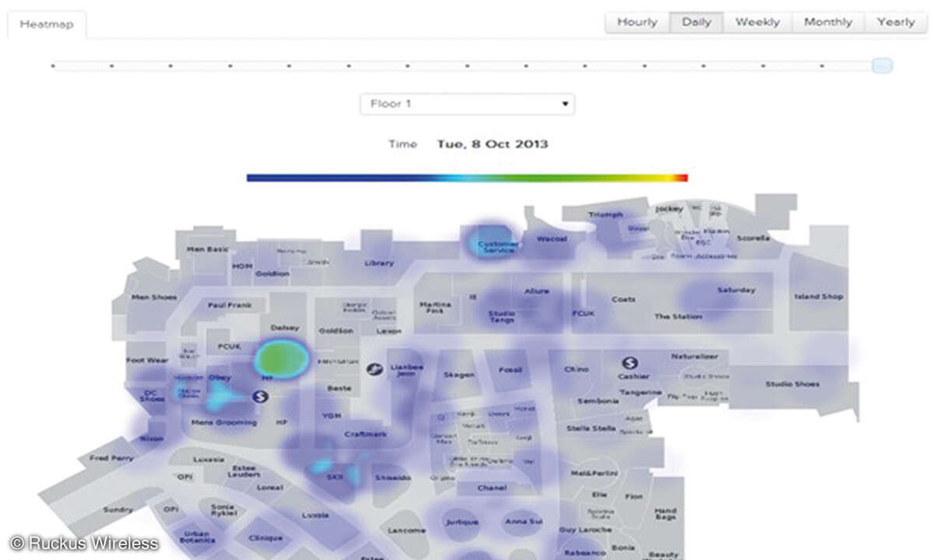Open the Floor 1 dropdown
This screenshot has height=560, width=933.
tap(467, 104)
